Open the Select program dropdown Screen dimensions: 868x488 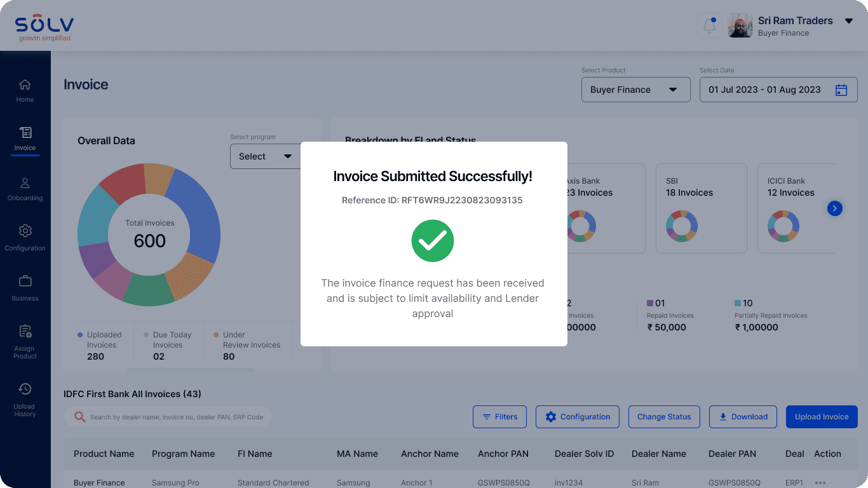[x=265, y=156]
